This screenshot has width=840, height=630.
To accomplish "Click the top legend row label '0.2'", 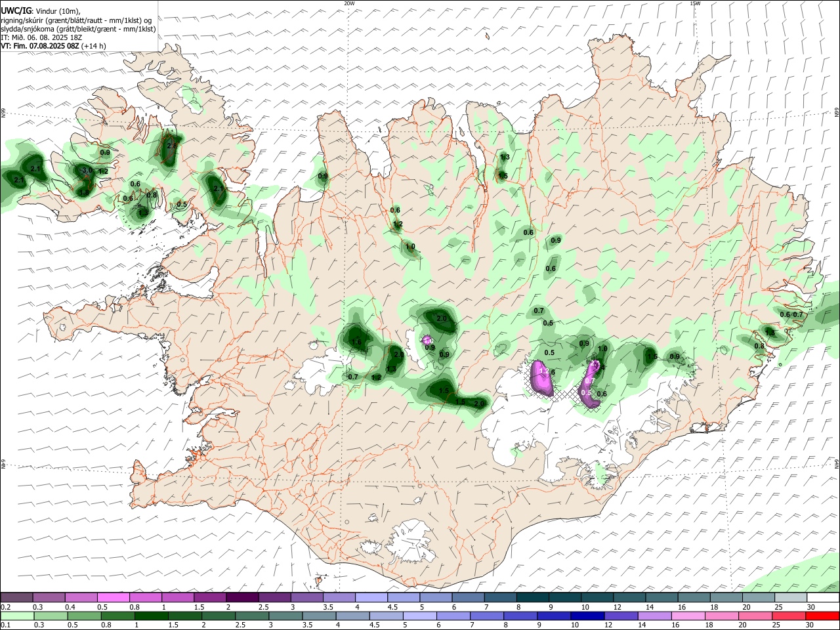I will pyautogui.click(x=6, y=607).
